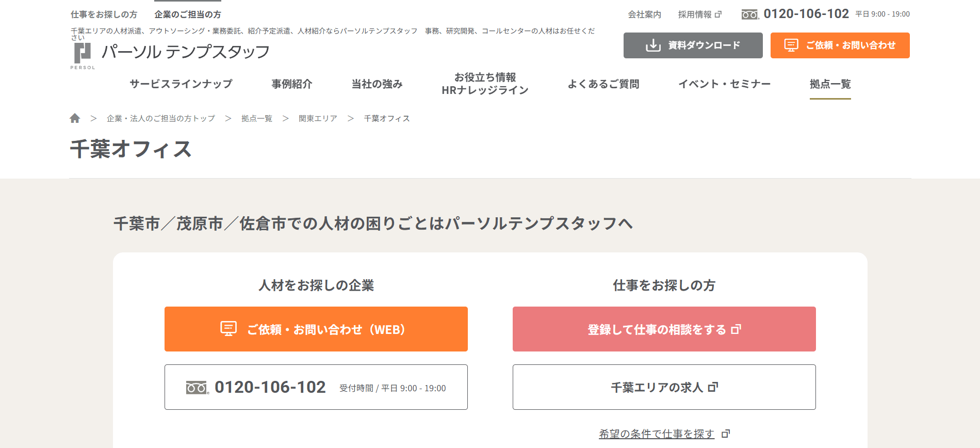Open the 千葉エリアの求人 button
Viewport: 980px width, 448px height.
664,387
